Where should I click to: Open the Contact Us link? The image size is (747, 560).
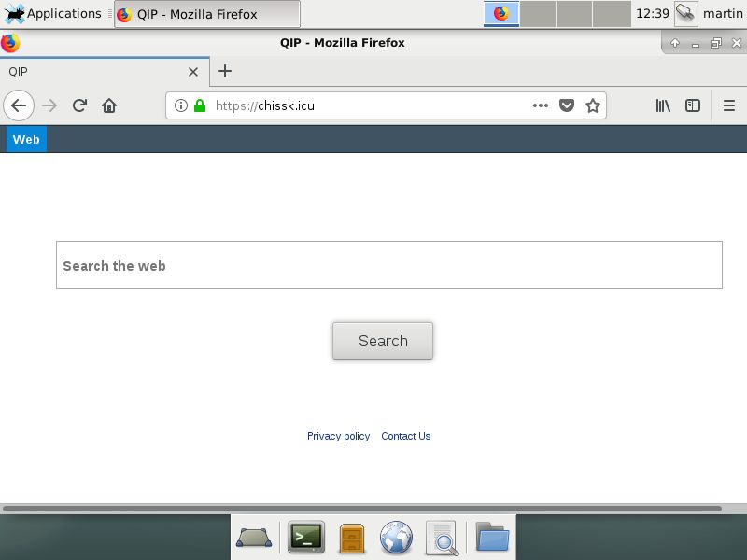click(405, 436)
